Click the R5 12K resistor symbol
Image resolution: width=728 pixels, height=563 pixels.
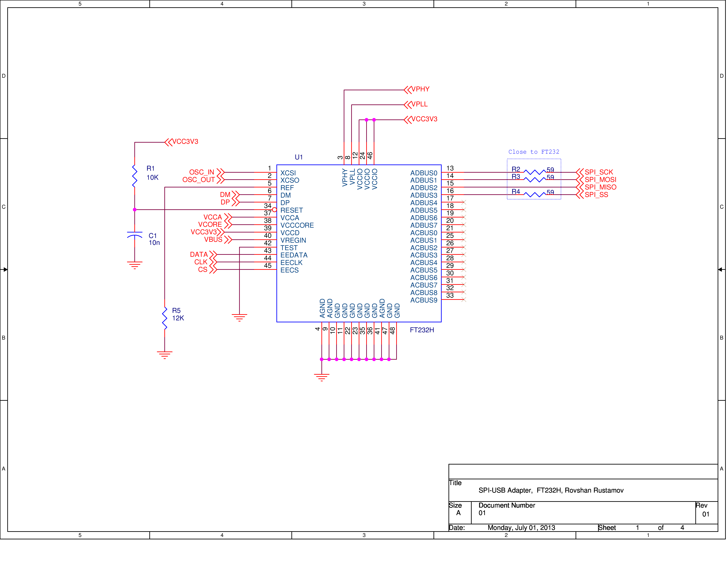(165, 318)
